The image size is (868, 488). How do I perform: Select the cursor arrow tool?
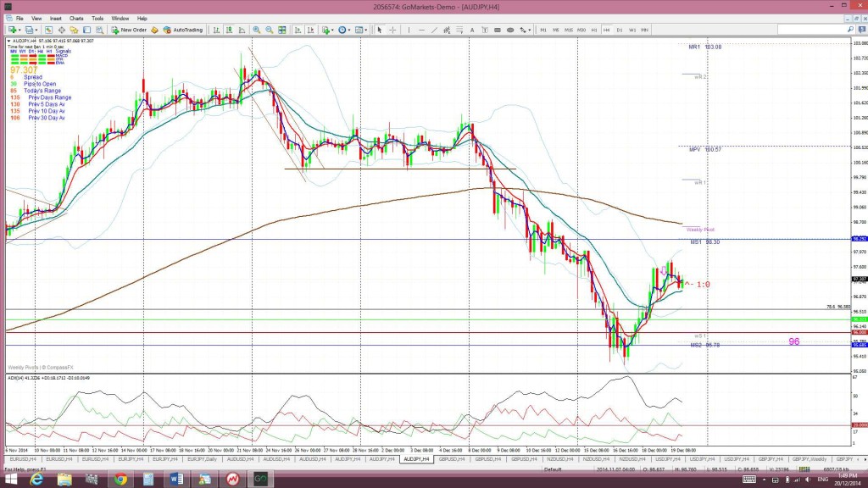pyautogui.click(x=380, y=30)
